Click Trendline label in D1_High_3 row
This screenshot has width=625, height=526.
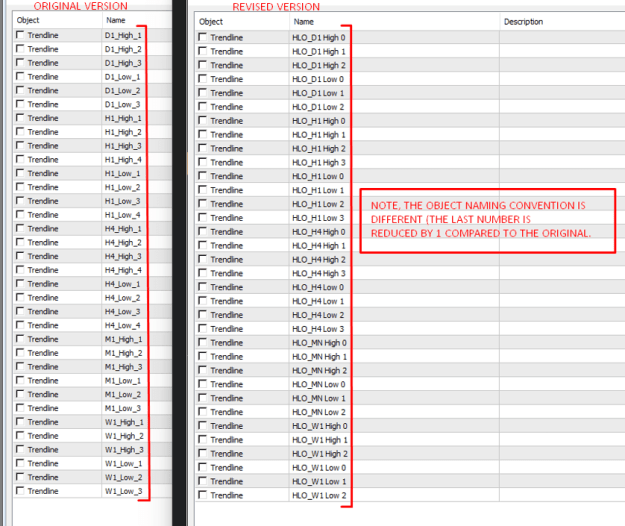click(43, 63)
